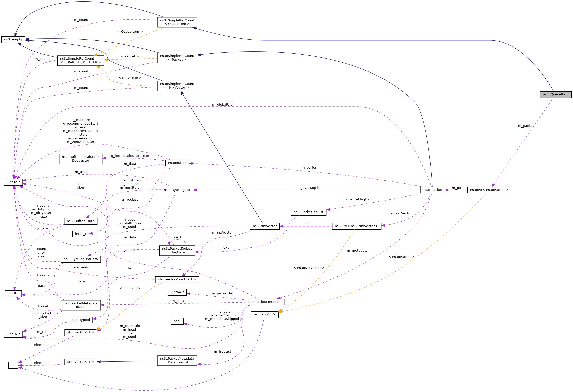Click the int32_t type node
This screenshot has width=573, height=392.
(81, 234)
